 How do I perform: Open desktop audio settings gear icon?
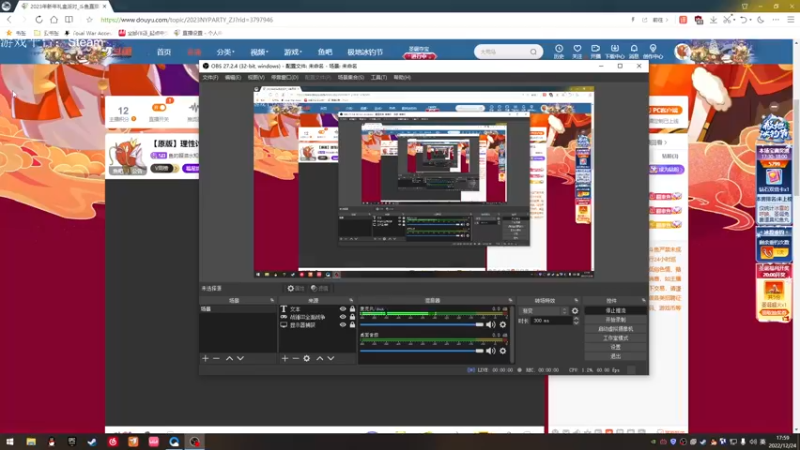[x=503, y=351]
